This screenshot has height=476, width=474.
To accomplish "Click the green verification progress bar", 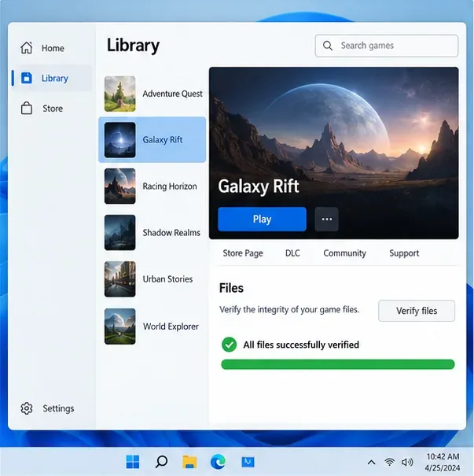I will tap(338, 364).
